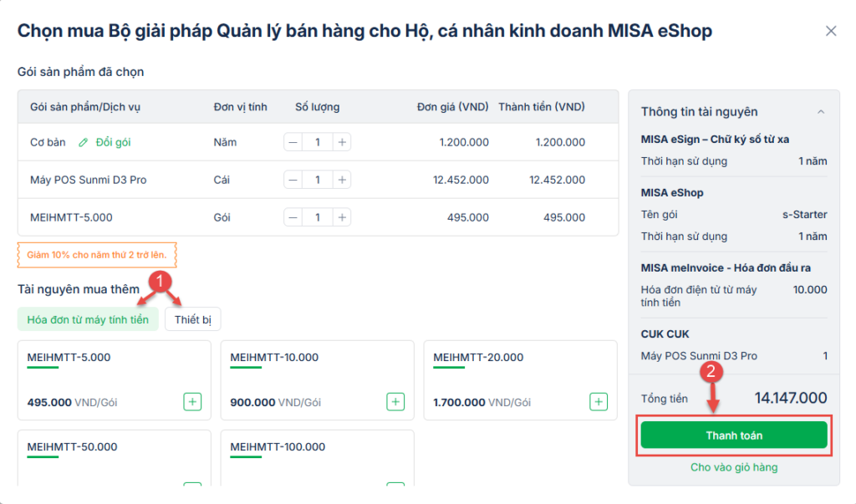856x504 pixels.
Task: Increase MEIHMTT-5.000 row quantity
Action: point(342,217)
